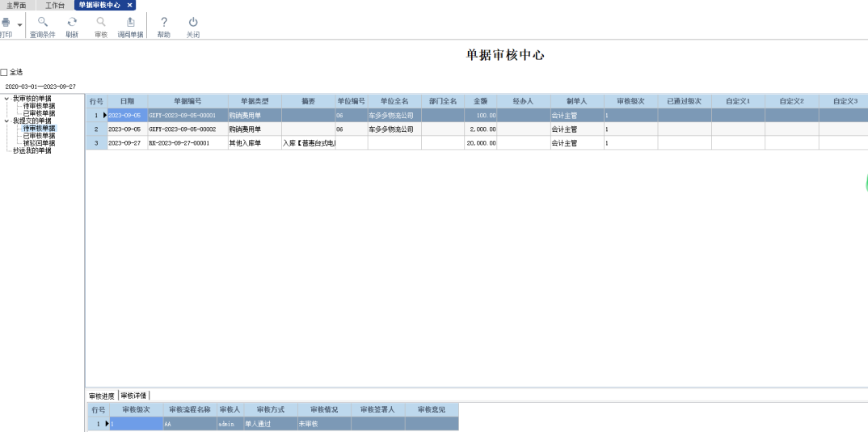Screen dimensions: 868x432
Task: Tick the 全选 select-all checkbox
Action: 4,72
